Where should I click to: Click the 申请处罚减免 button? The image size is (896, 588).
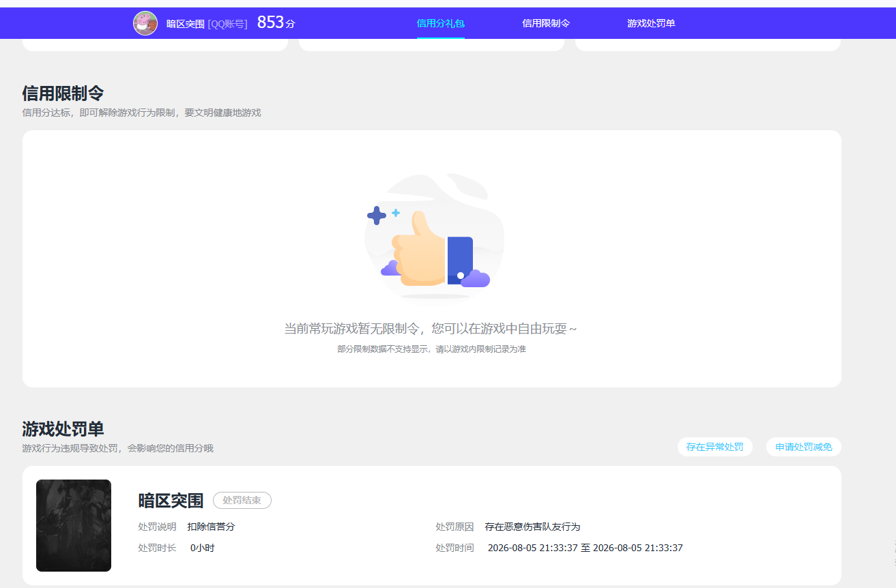point(804,447)
